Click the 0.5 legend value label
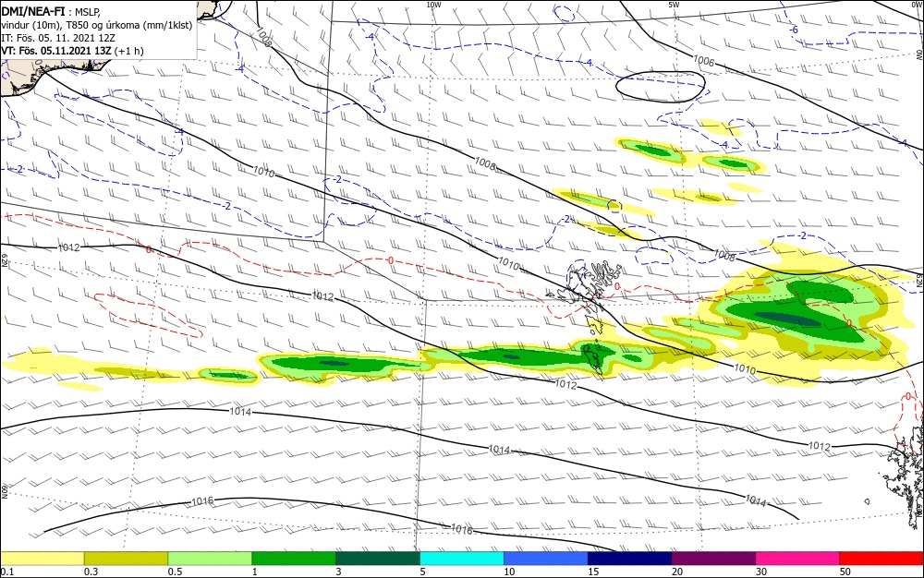This screenshot has height=578, width=924. pyautogui.click(x=175, y=572)
